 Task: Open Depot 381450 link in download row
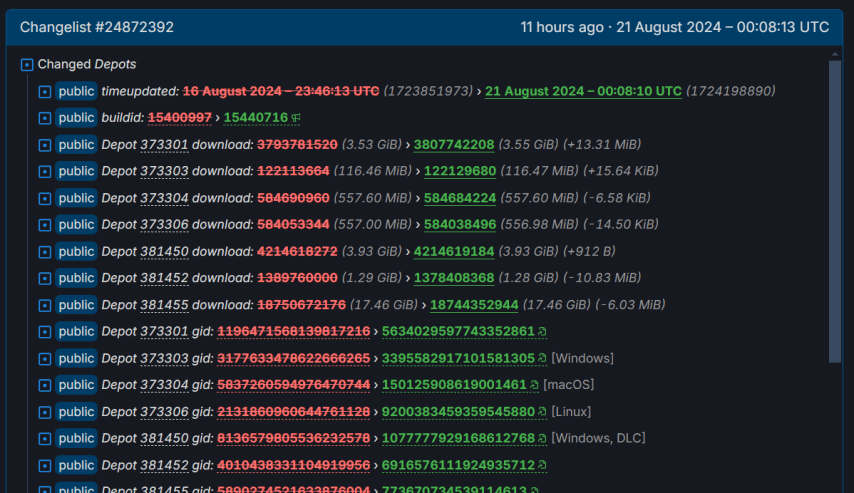pyautogui.click(x=164, y=251)
